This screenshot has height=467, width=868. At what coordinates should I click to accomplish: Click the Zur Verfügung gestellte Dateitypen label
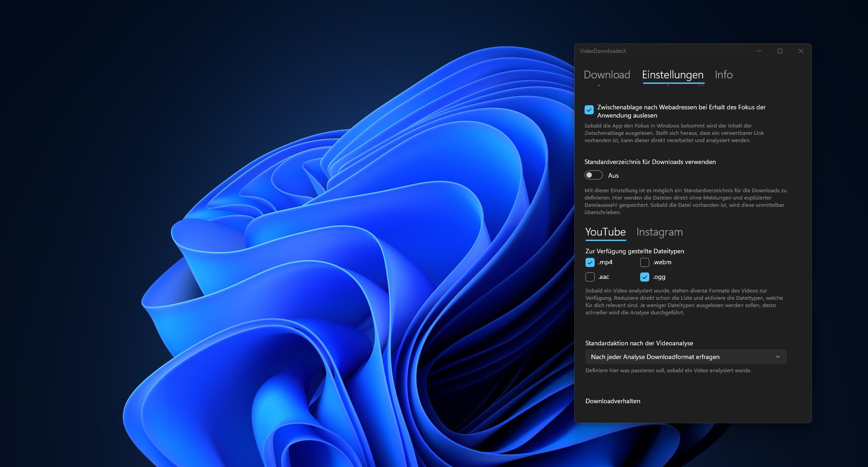tap(635, 251)
